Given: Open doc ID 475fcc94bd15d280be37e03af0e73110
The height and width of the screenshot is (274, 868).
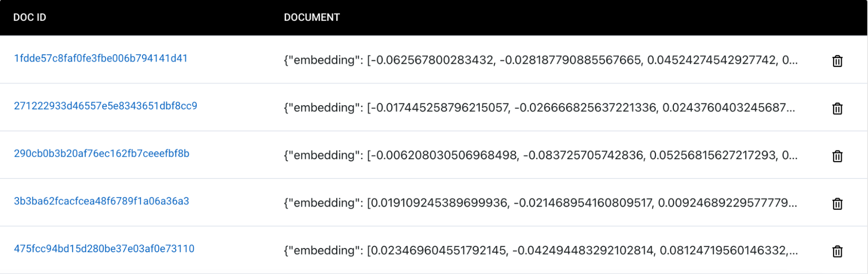Looking at the screenshot, I should click(104, 249).
